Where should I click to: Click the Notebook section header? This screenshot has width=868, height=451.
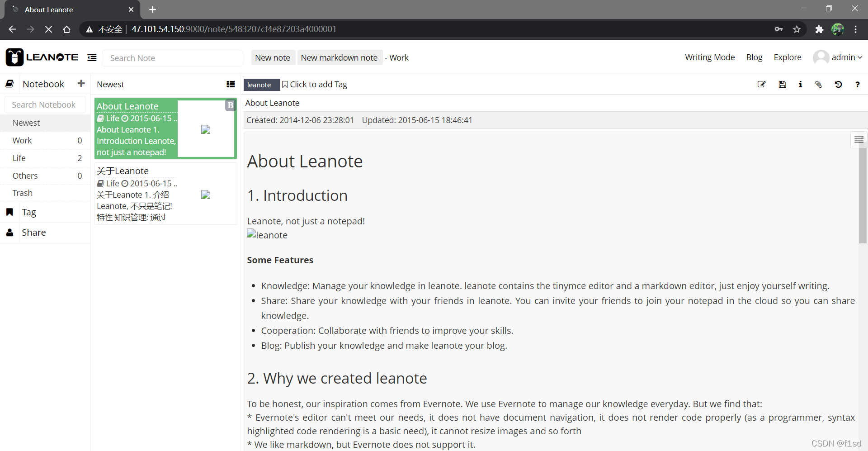[43, 84]
